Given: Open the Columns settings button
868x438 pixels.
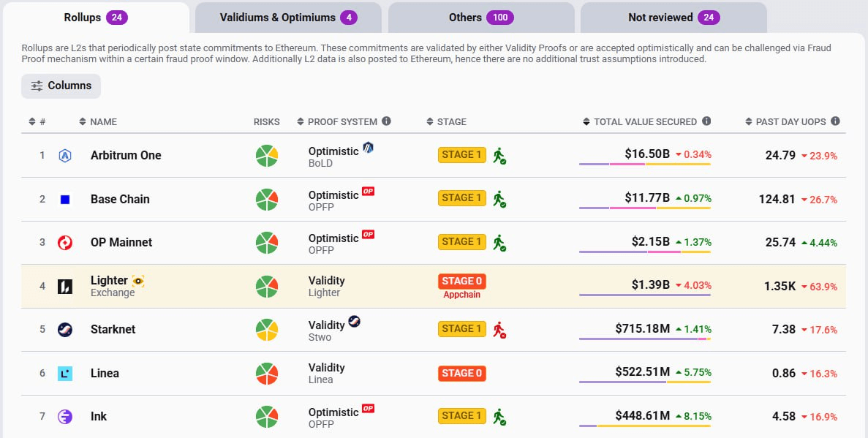Looking at the screenshot, I should coord(61,86).
